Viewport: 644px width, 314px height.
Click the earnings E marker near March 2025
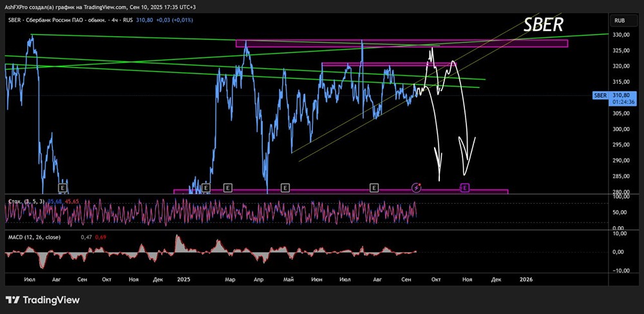[228, 188]
